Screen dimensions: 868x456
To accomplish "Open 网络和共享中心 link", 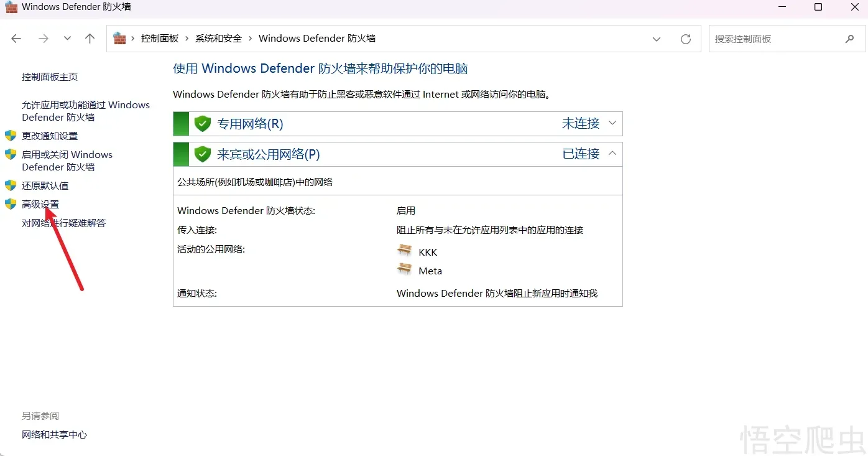I will click(x=54, y=435).
